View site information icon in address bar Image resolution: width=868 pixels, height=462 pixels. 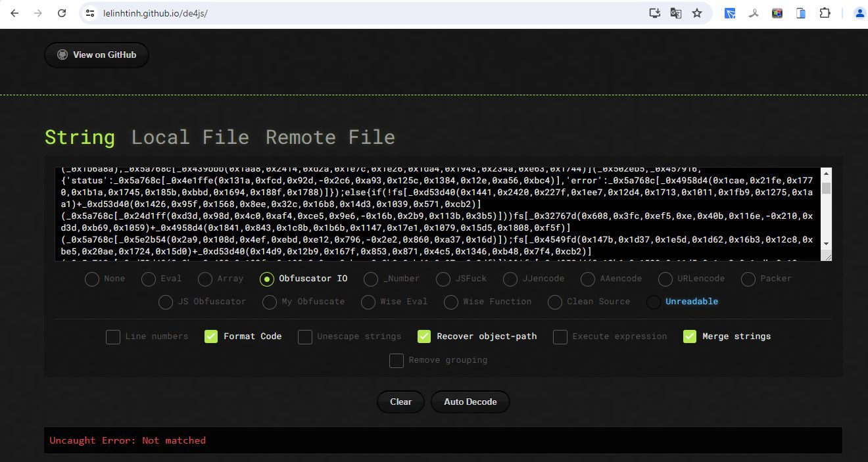(x=91, y=13)
